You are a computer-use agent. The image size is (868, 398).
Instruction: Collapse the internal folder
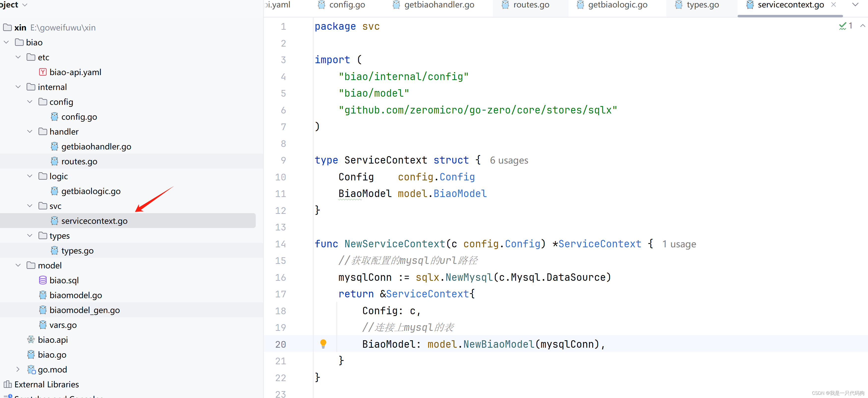point(18,87)
